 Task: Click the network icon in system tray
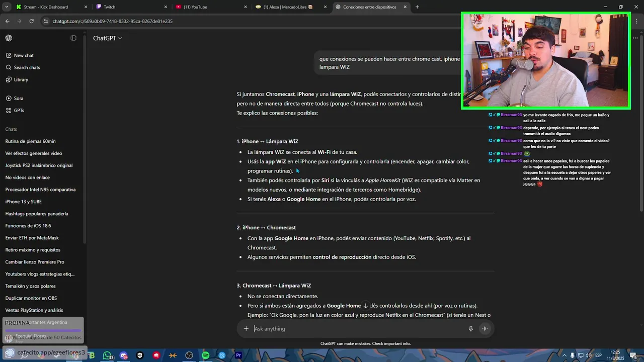[x=580, y=355]
